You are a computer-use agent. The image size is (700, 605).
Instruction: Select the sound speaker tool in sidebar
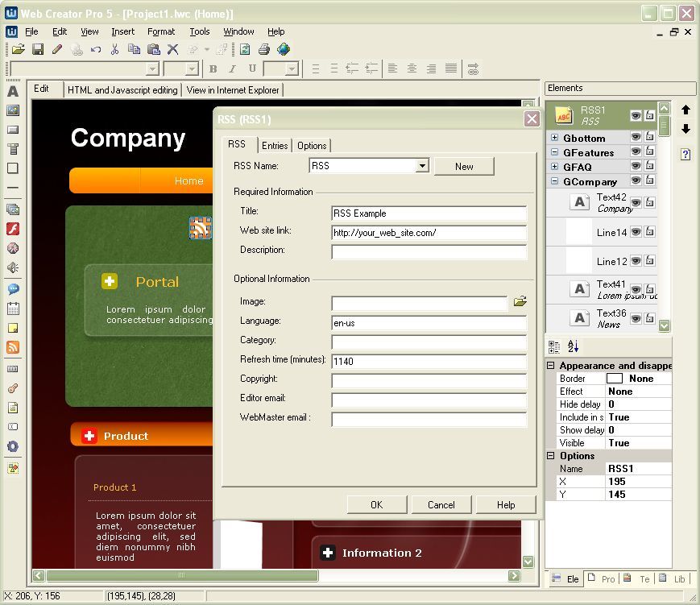point(13,267)
